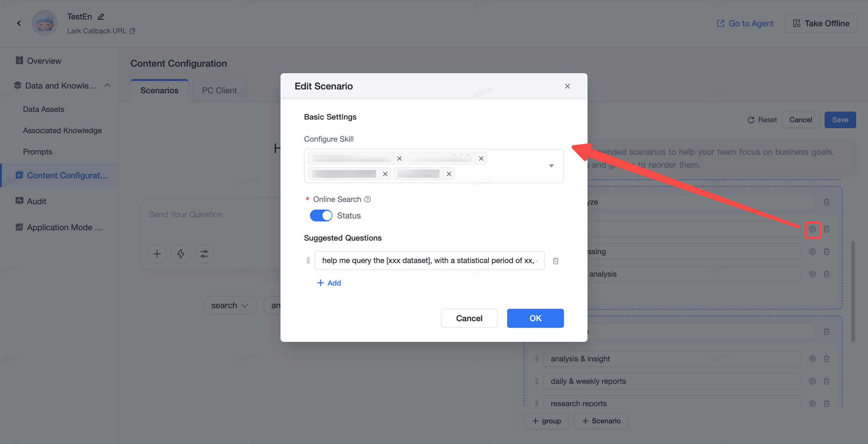Screen dimensions: 868x444
Task: Open Audit in the sidebar
Action: (x=36, y=201)
